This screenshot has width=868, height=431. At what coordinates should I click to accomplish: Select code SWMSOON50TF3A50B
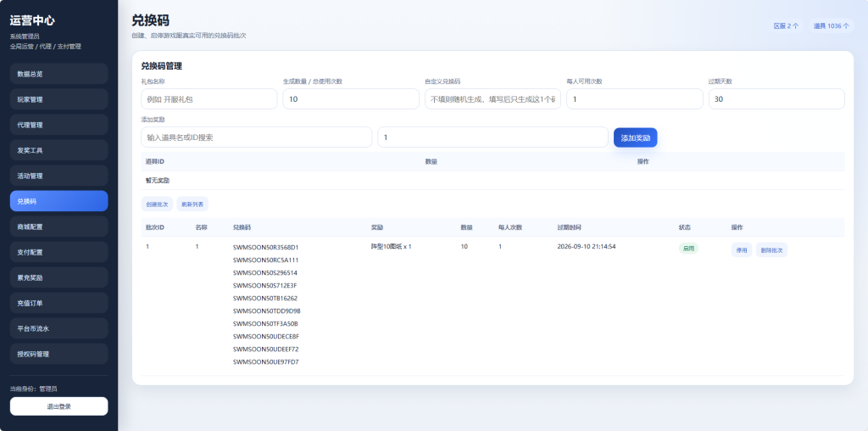[265, 323]
